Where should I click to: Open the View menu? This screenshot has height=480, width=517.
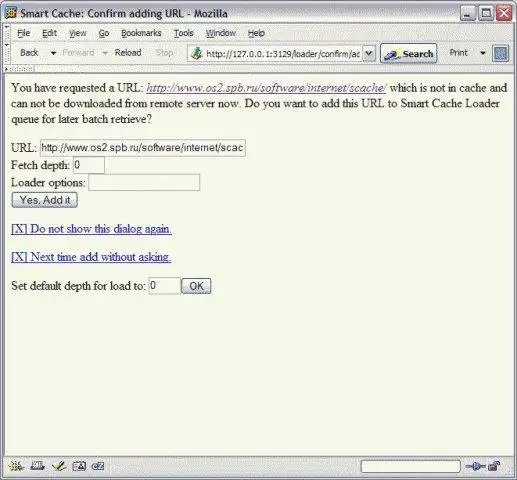(x=78, y=33)
